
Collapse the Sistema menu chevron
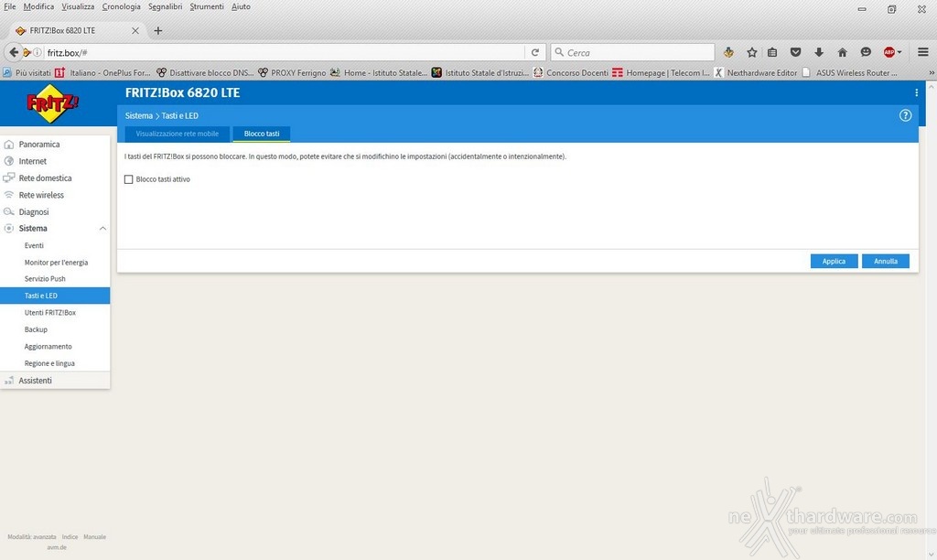102,229
